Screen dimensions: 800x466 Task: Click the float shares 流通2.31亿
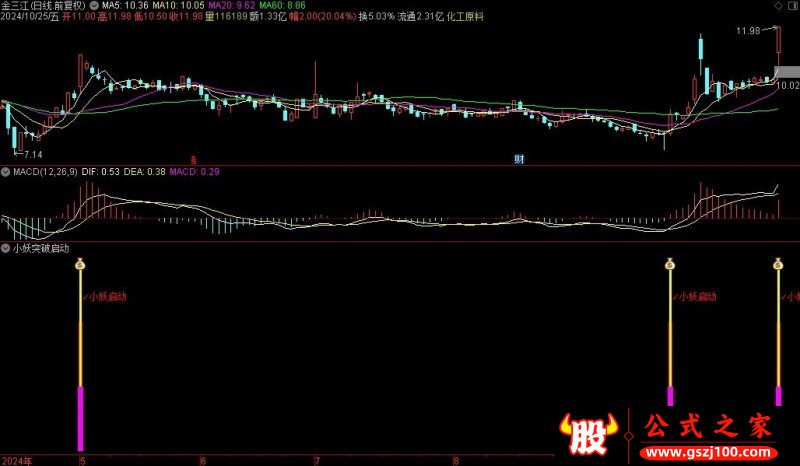point(421,16)
